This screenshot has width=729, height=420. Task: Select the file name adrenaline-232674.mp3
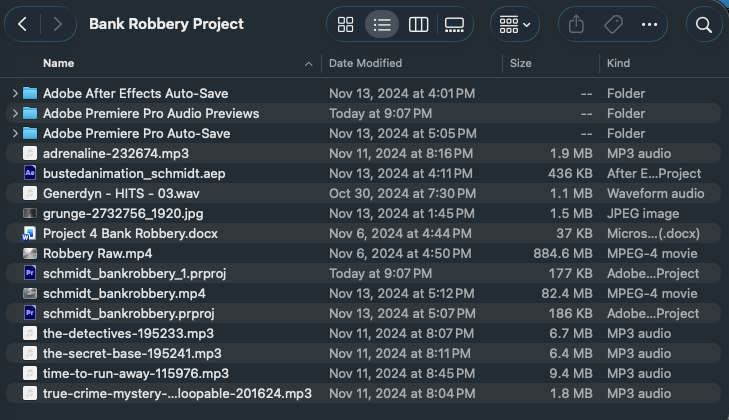pyautogui.click(x=116, y=153)
